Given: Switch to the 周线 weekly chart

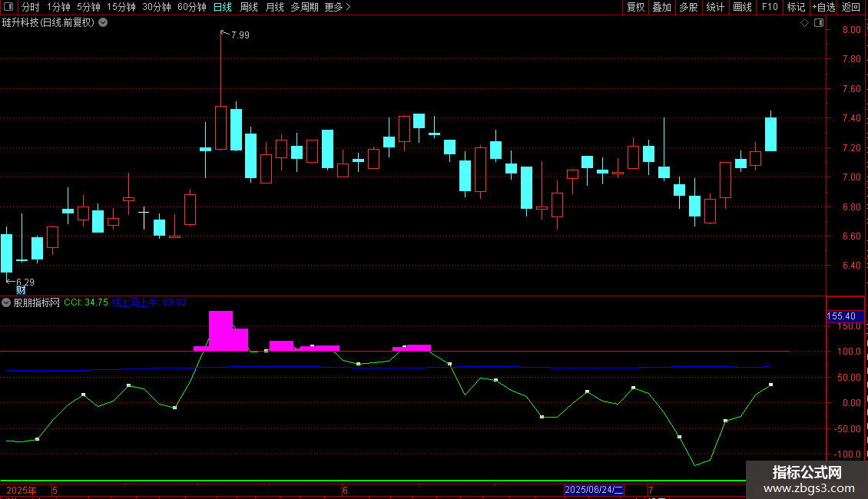Looking at the screenshot, I should tap(249, 7).
